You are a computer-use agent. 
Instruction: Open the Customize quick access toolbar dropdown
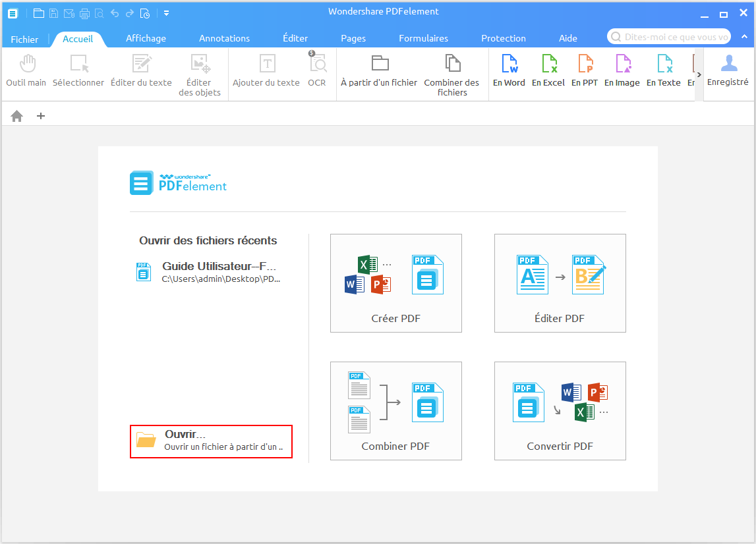[x=166, y=13]
